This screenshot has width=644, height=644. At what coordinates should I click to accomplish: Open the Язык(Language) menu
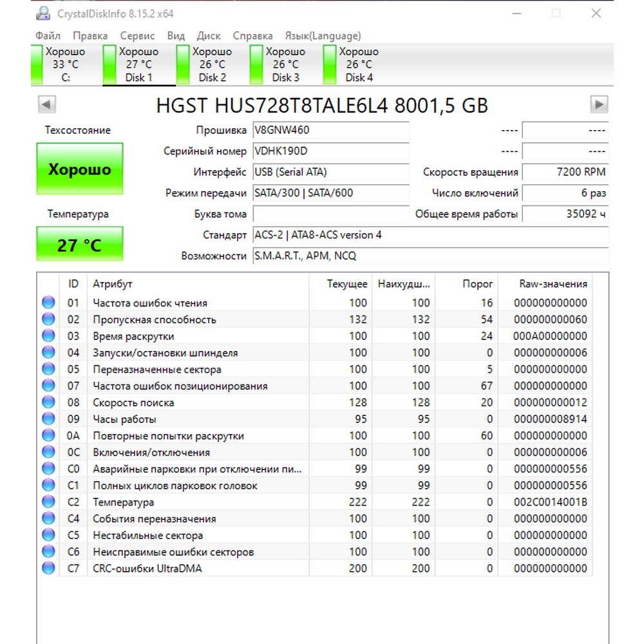coord(323,35)
